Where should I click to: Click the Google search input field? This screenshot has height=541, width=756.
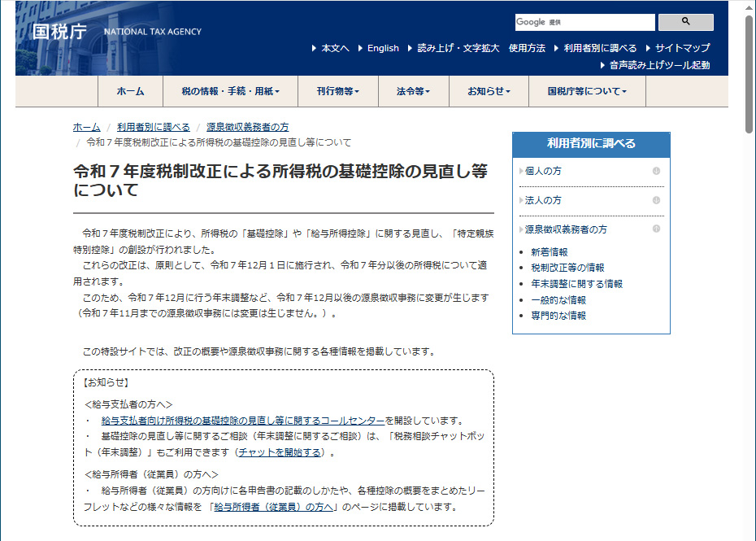[x=584, y=22]
